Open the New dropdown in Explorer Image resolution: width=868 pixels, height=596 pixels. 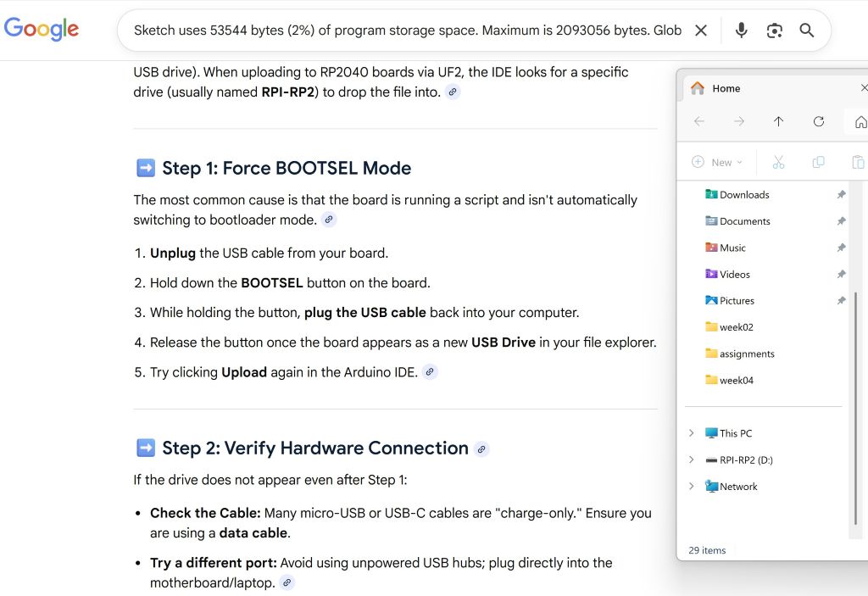718,162
